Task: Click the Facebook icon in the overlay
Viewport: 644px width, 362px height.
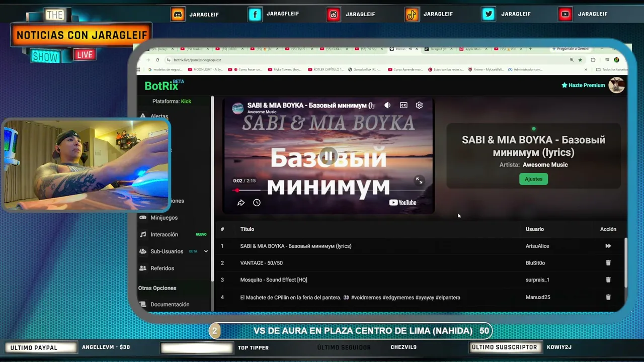Action: [x=255, y=14]
